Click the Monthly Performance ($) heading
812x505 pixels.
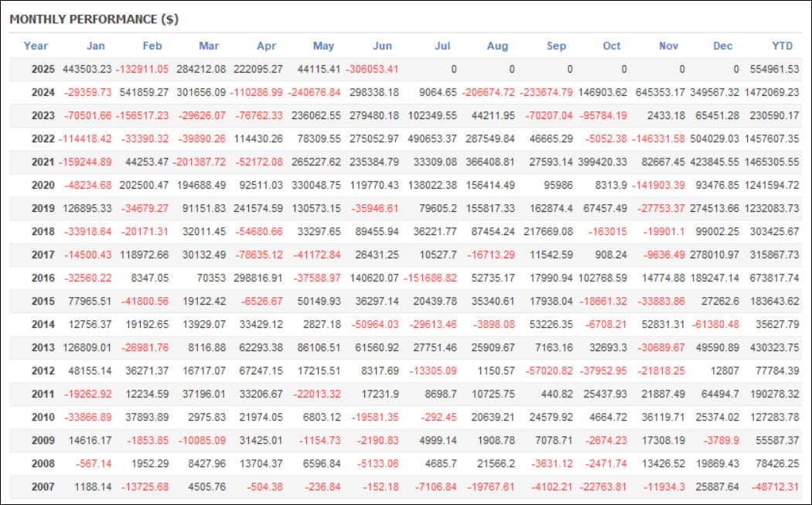click(x=94, y=19)
